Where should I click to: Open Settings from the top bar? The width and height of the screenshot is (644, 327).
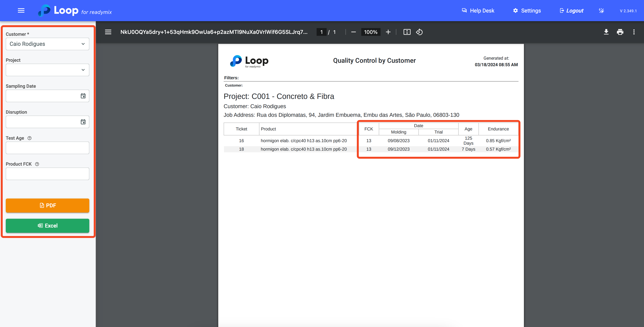(x=527, y=11)
